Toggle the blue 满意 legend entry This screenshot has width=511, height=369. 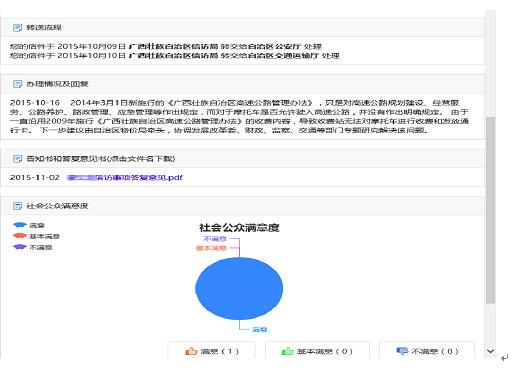click(x=28, y=225)
